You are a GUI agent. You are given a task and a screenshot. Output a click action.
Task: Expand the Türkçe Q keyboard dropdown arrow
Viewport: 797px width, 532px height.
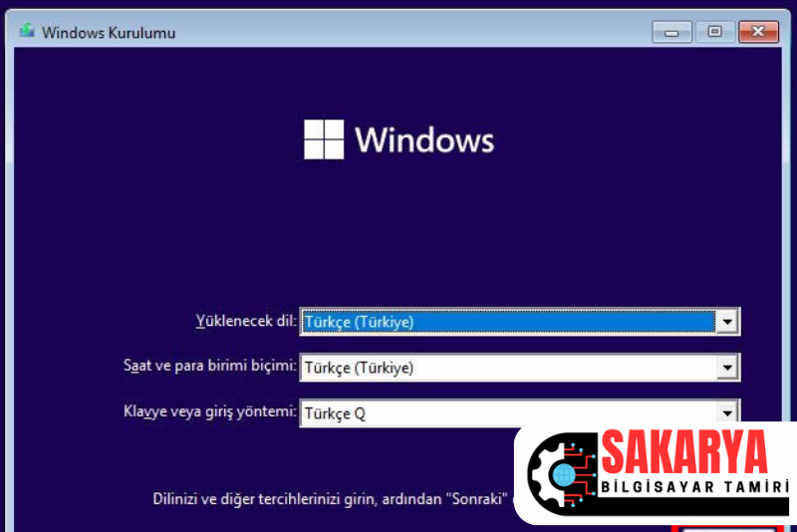[727, 412]
